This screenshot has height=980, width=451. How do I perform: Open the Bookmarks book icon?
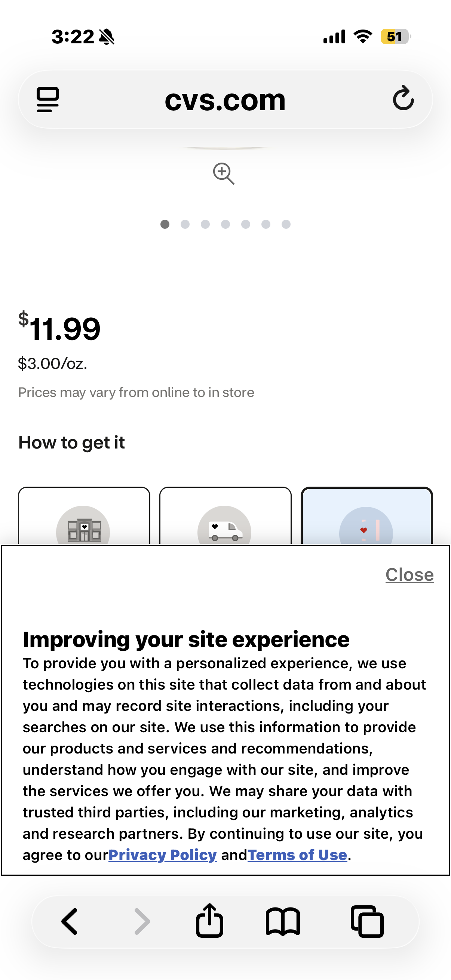283,921
